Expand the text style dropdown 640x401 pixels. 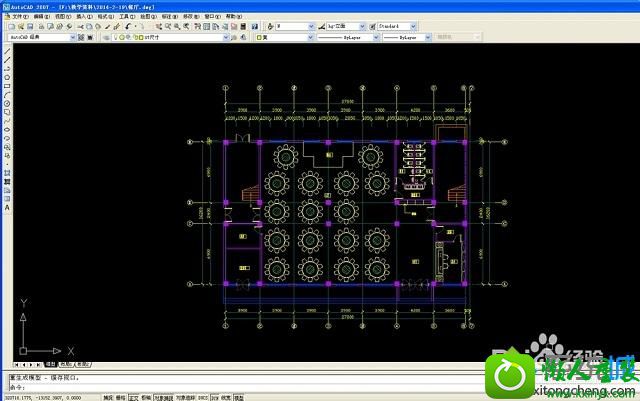coord(311,27)
